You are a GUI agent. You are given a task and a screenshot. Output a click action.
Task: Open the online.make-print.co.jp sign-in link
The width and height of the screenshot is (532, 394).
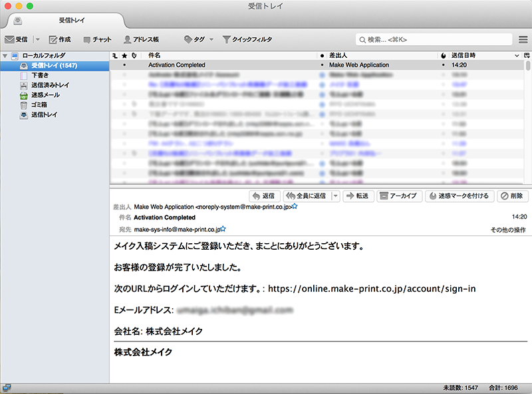pyautogui.click(x=372, y=288)
